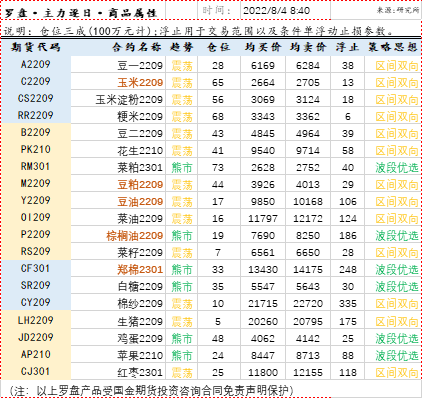
Task: Select futures code cell RM301
Action: 35,166
